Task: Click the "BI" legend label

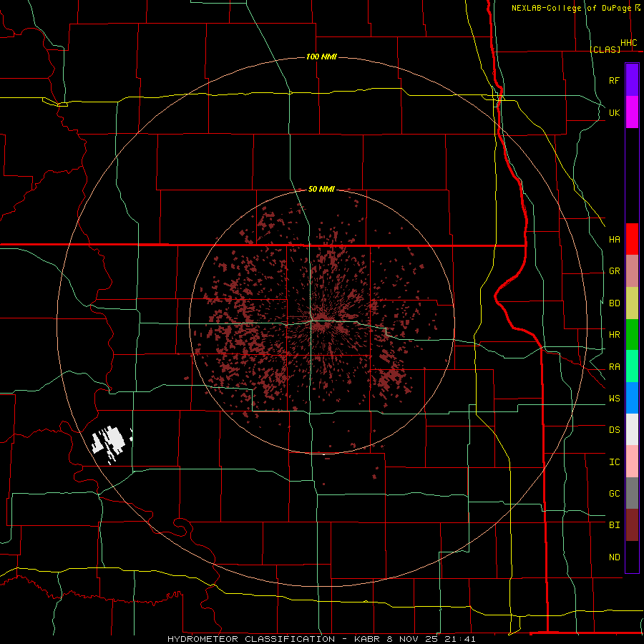Action: [615, 525]
